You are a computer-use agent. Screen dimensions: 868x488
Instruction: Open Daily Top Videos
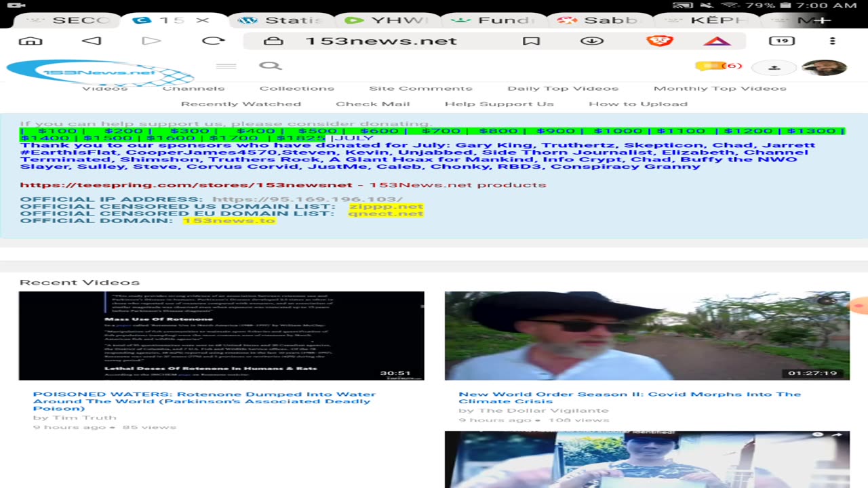(x=563, y=88)
